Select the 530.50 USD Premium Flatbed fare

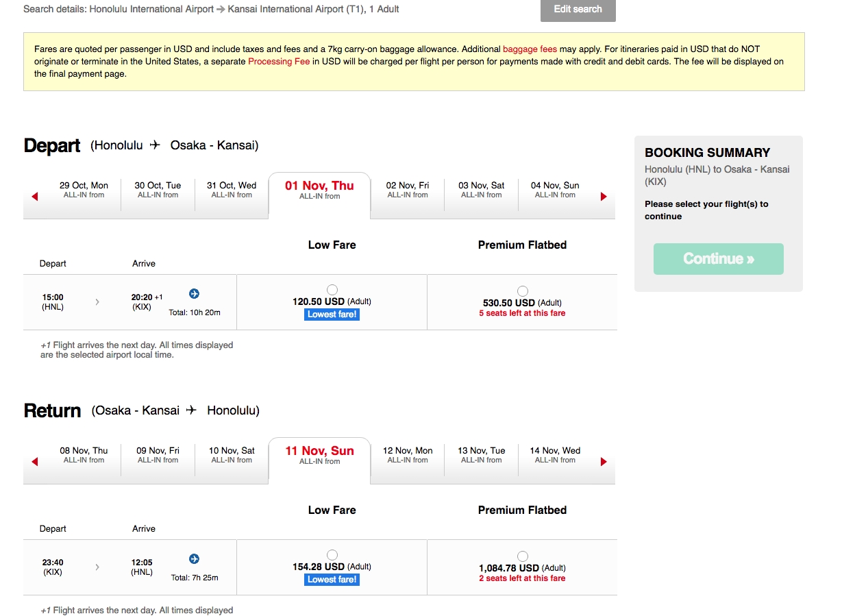click(522, 289)
